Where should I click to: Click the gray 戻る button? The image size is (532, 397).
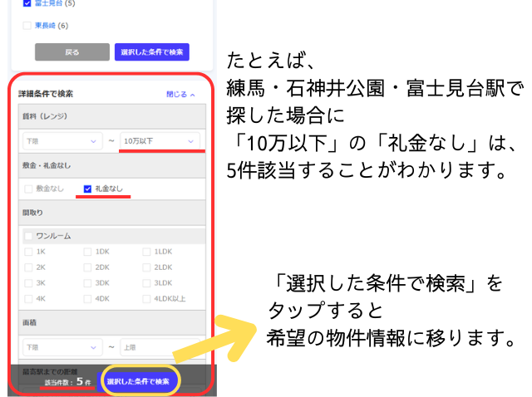tap(72, 51)
